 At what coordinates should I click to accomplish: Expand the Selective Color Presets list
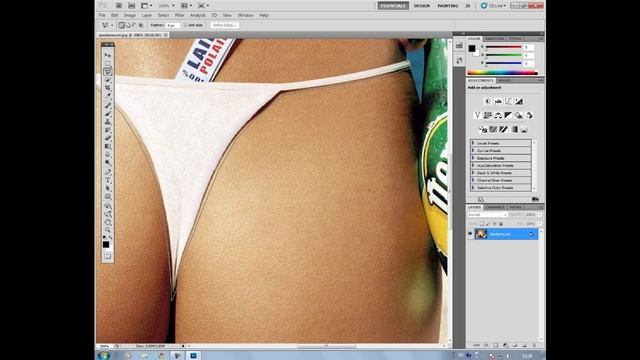point(473,188)
